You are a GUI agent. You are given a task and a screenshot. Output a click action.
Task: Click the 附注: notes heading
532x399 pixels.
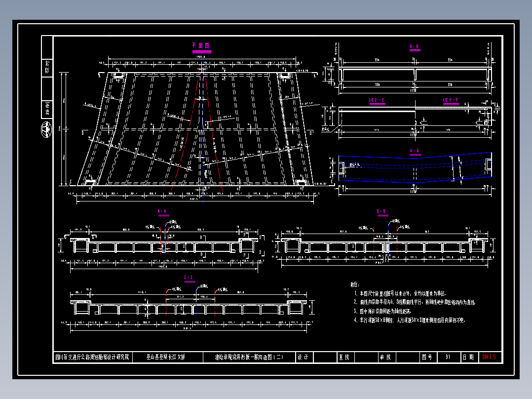pyautogui.click(x=355, y=284)
